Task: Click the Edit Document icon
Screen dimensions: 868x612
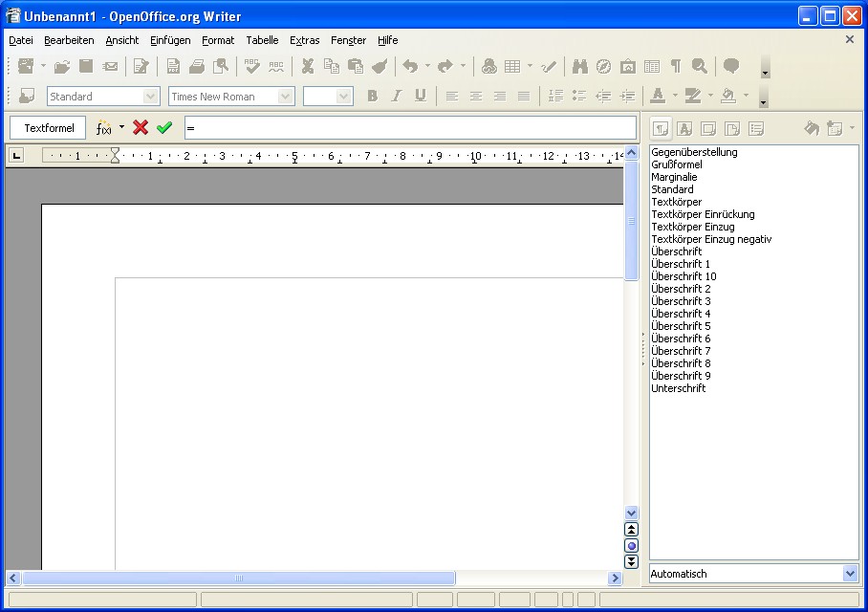Action: [141, 67]
